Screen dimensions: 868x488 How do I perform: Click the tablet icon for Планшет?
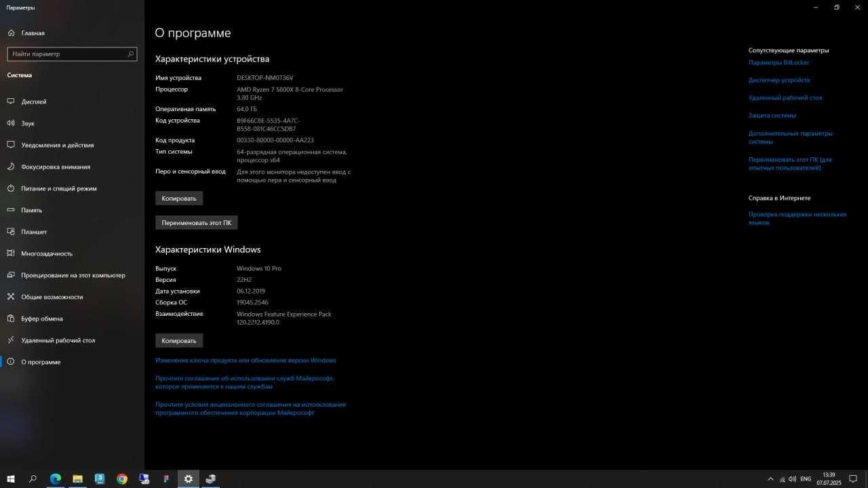(10, 232)
